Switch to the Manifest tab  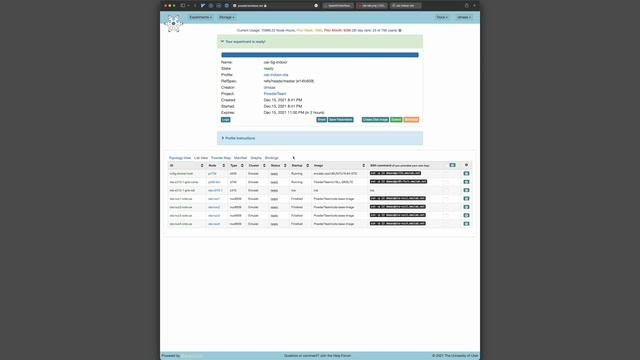point(240,158)
